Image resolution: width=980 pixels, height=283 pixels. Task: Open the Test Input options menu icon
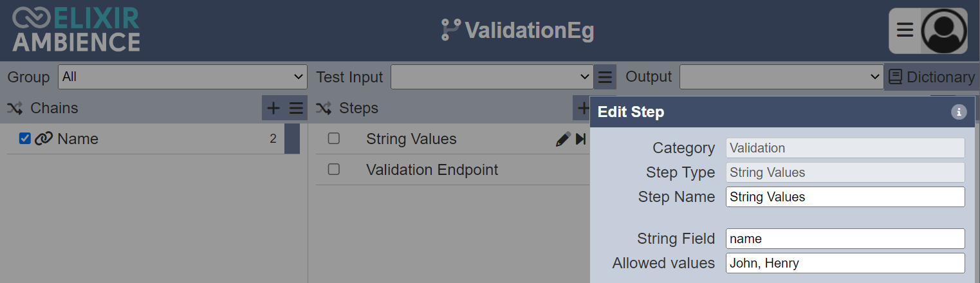pyautogui.click(x=605, y=77)
